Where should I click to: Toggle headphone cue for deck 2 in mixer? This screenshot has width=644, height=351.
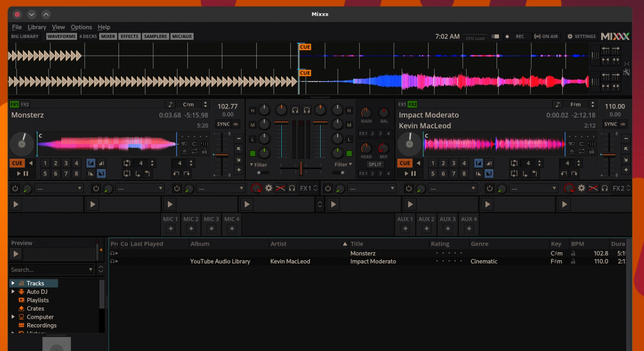click(x=307, y=110)
